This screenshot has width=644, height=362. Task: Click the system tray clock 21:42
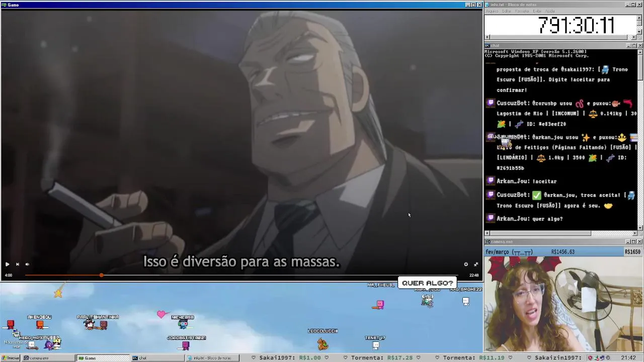pos(628,358)
